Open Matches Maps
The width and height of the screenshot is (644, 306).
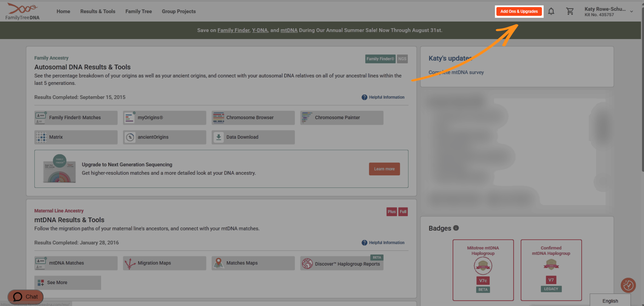(253, 263)
